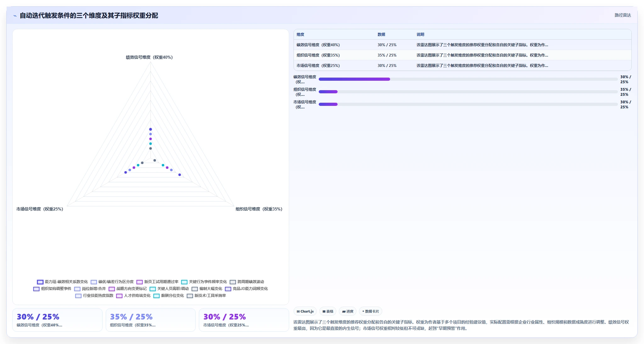This screenshot has width=644, height=344.
Task: Click the 说明 column header
Action: 420,35
